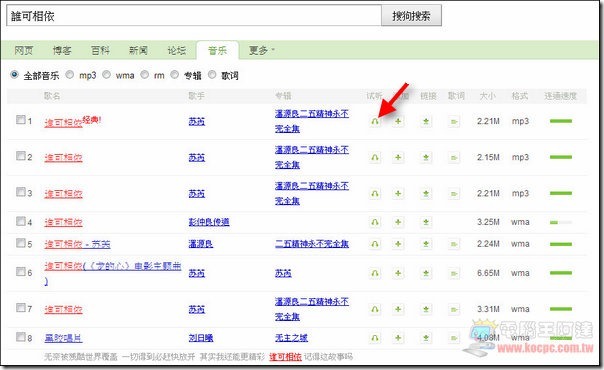The width and height of the screenshot is (604, 370).
Task: Tick the checkbox for song 3
Action: [x=21, y=192]
